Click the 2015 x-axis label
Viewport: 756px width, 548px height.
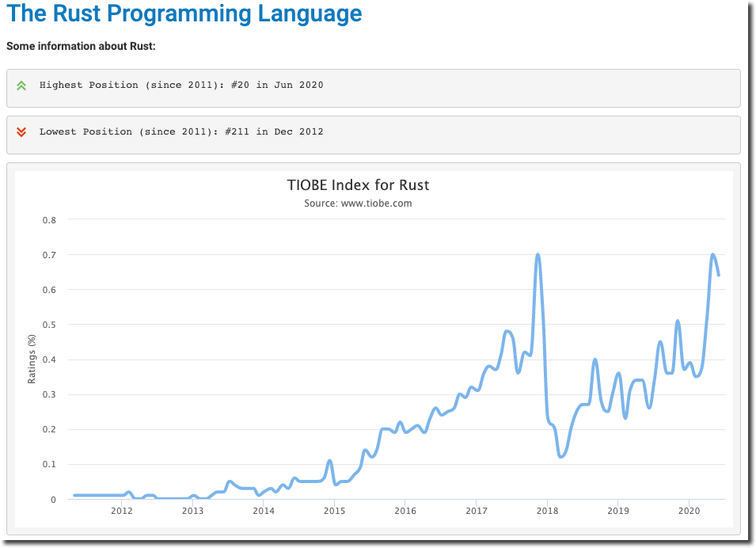point(334,511)
